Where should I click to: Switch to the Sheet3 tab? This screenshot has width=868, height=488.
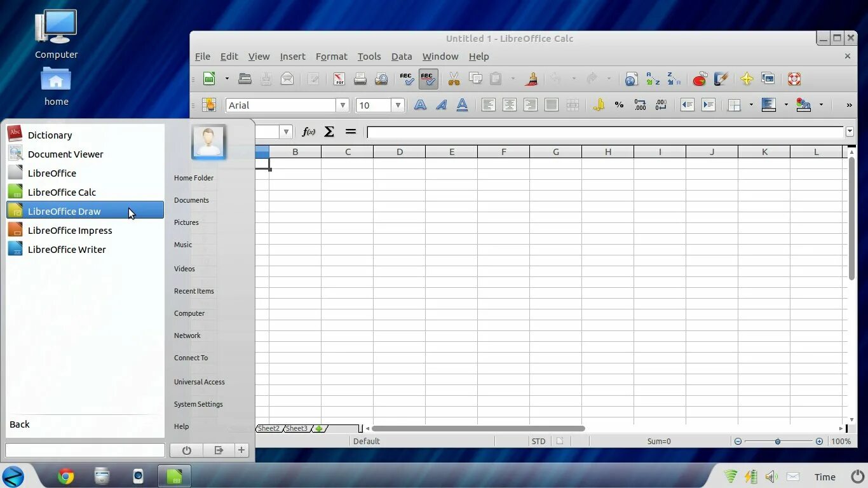coord(296,428)
